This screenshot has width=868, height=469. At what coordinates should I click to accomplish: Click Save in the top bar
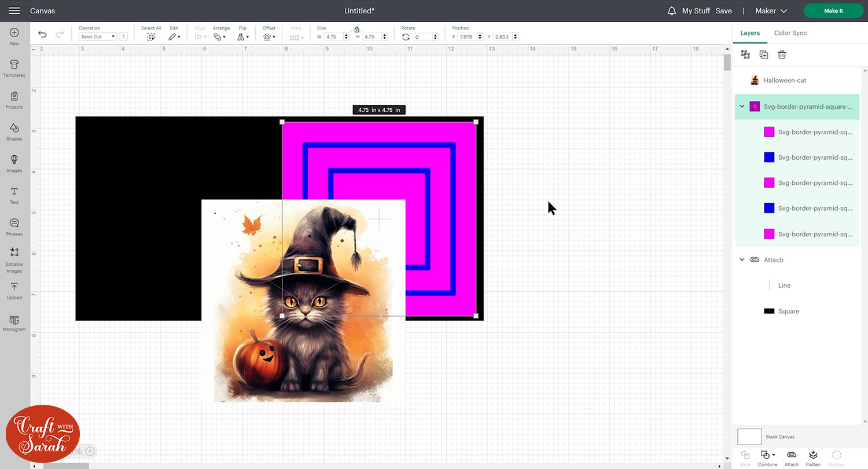(723, 11)
